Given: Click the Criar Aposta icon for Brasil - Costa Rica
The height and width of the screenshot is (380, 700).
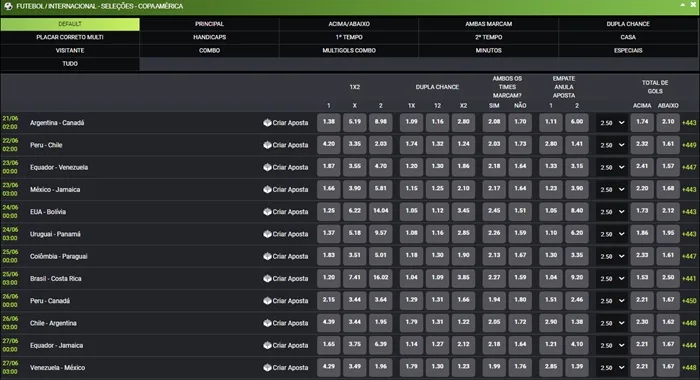Looking at the screenshot, I should click(267, 279).
